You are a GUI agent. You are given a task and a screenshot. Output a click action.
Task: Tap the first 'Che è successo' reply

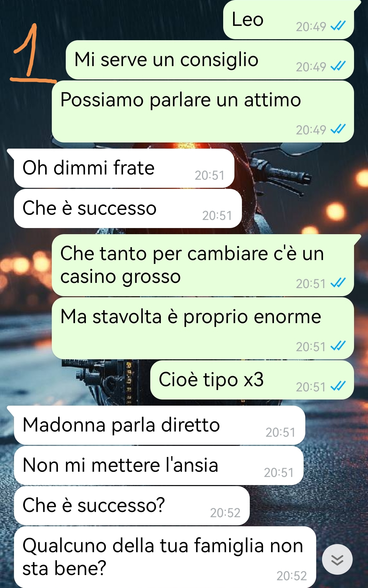pyautogui.click(x=128, y=209)
